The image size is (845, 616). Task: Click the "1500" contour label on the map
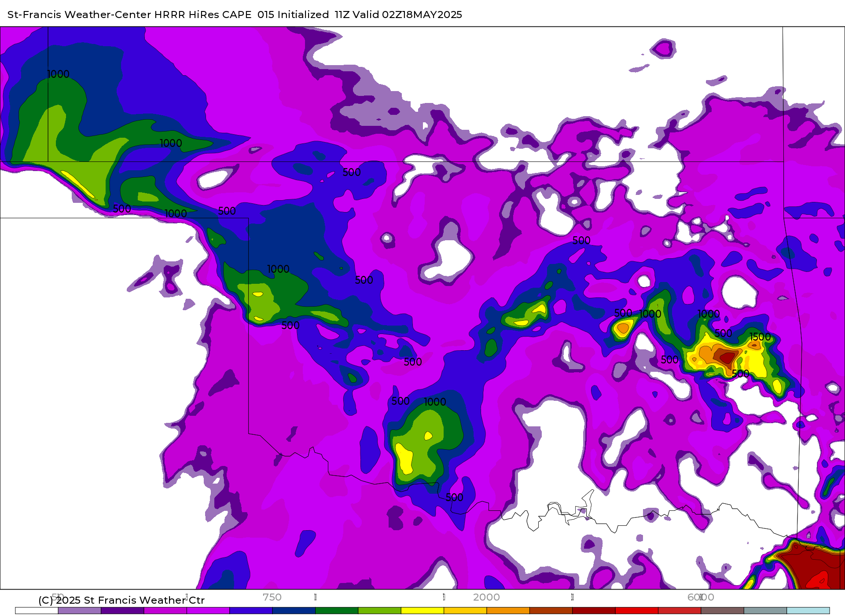click(760, 337)
